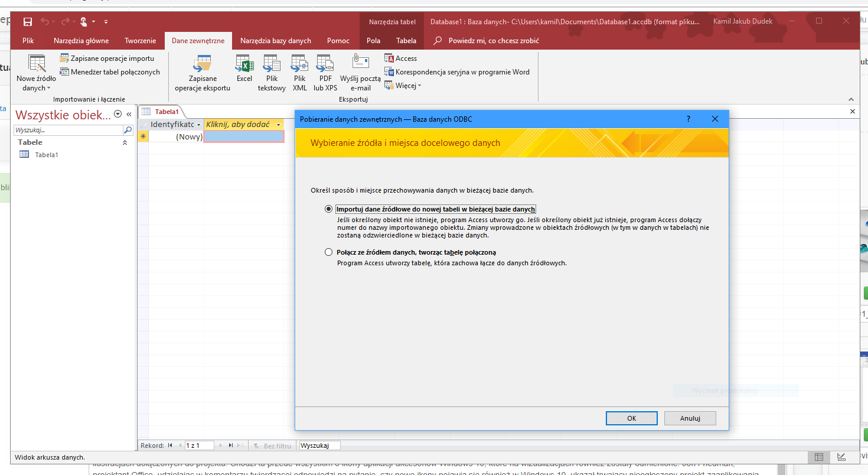The height and width of the screenshot is (475, 868).
Task: Open the Pomoc tab
Action: click(x=338, y=41)
